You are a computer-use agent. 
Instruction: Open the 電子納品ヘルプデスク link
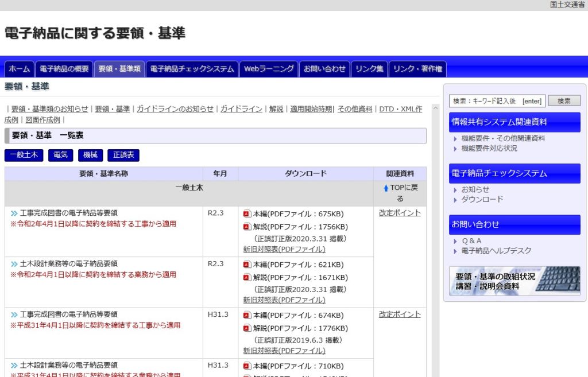pyautogui.click(x=496, y=251)
